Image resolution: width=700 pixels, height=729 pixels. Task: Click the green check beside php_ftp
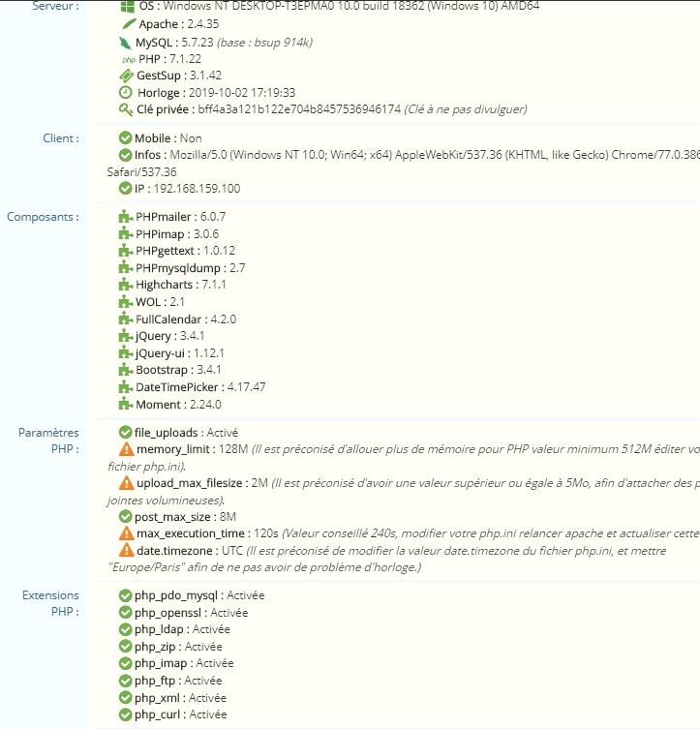point(125,681)
